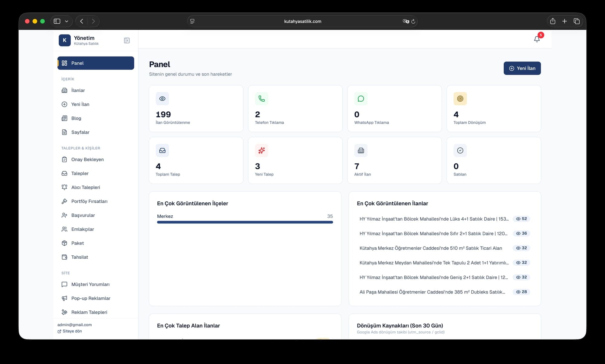Click the target icon on Toplam Dönüşüm card
Viewport: 605px width, 364px height.
460,99
